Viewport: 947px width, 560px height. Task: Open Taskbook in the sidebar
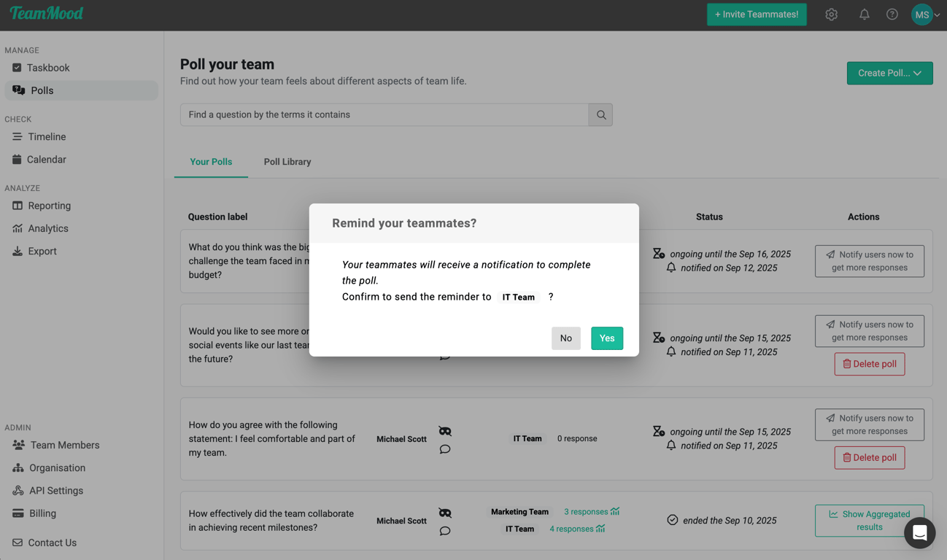click(48, 68)
